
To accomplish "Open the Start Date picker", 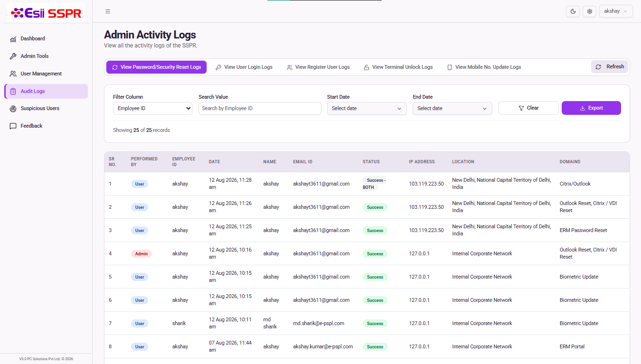I will point(367,108).
